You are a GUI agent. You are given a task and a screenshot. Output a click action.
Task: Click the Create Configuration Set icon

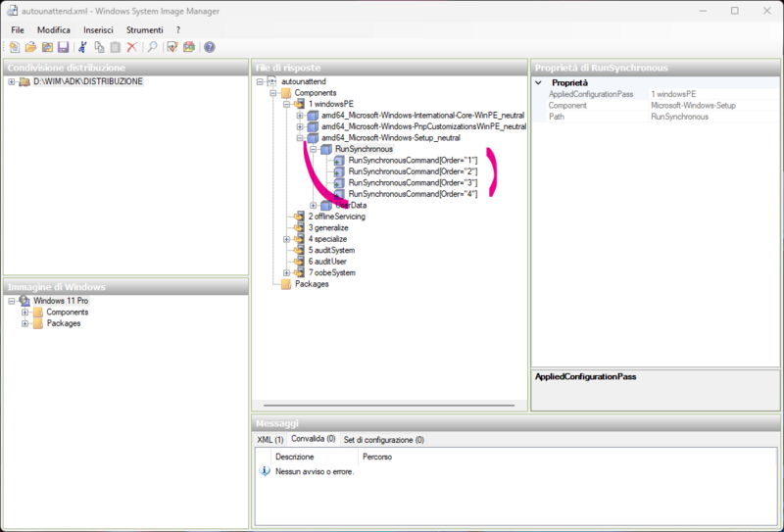[189, 47]
